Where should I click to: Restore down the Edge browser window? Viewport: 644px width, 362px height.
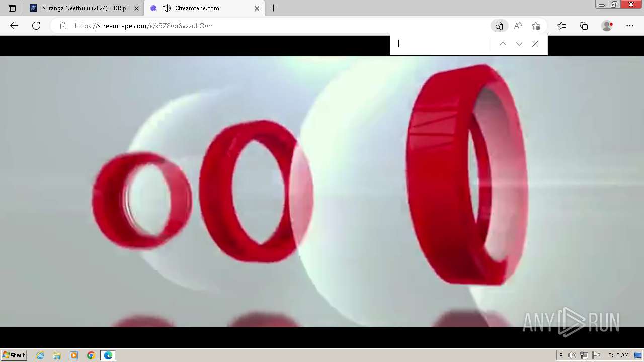pos(614,5)
